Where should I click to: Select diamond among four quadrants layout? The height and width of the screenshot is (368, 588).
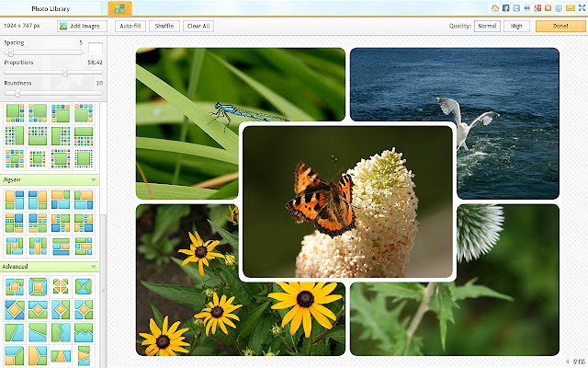84,310
